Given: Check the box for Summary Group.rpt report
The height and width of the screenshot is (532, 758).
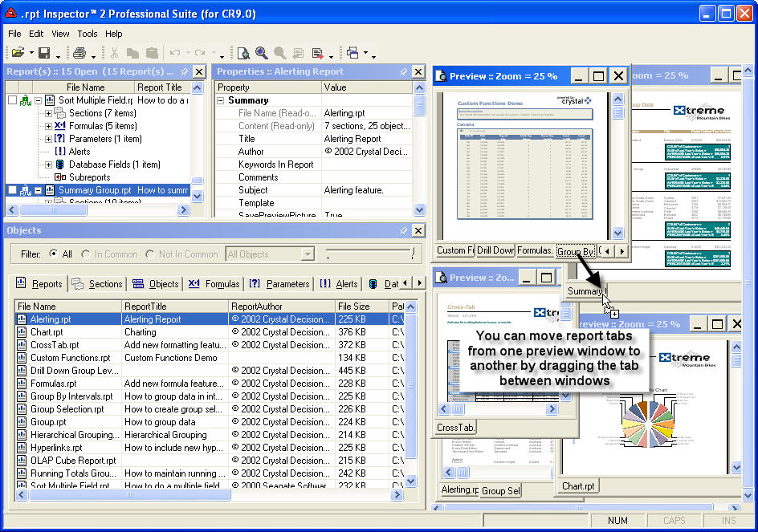Looking at the screenshot, I should pos(13,190).
